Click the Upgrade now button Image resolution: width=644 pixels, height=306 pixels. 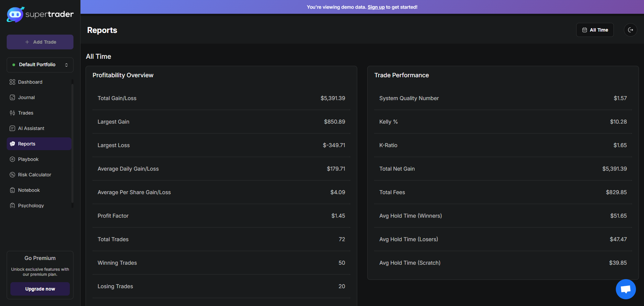tap(40, 289)
